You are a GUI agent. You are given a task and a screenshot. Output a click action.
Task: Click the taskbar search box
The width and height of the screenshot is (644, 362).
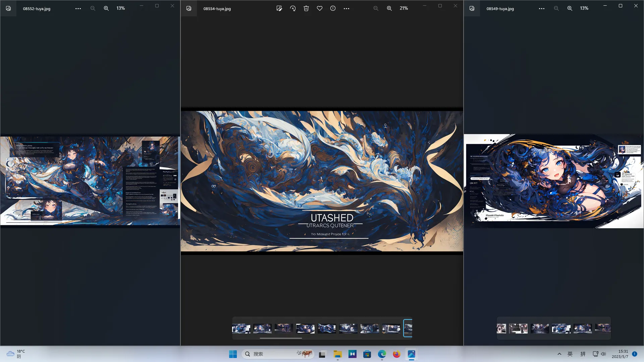(x=278, y=354)
